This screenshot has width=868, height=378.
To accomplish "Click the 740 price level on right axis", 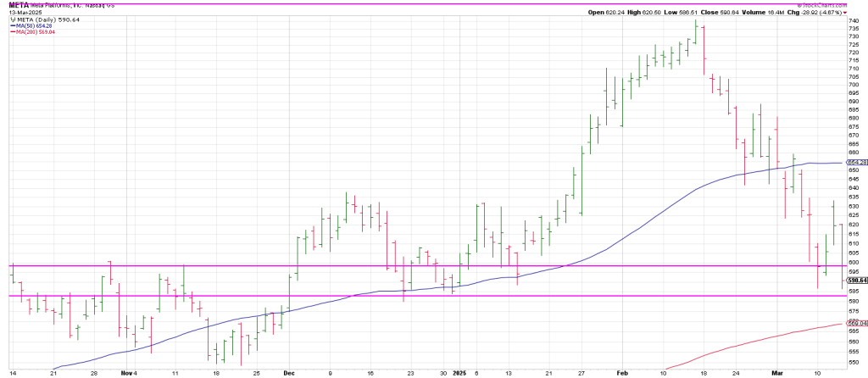I will pos(854,22).
